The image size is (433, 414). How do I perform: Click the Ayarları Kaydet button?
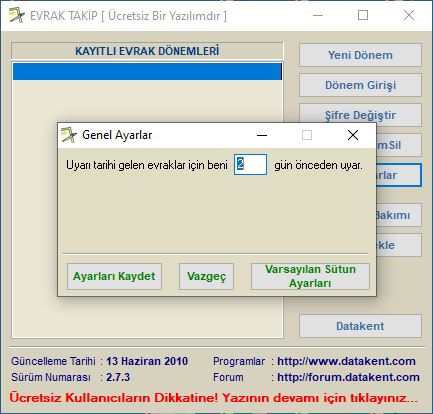pyautogui.click(x=114, y=276)
